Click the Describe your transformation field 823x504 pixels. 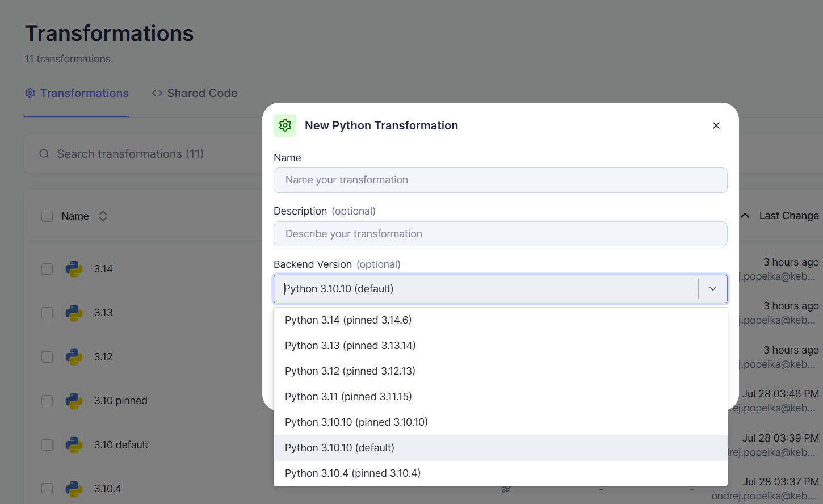pyautogui.click(x=501, y=234)
